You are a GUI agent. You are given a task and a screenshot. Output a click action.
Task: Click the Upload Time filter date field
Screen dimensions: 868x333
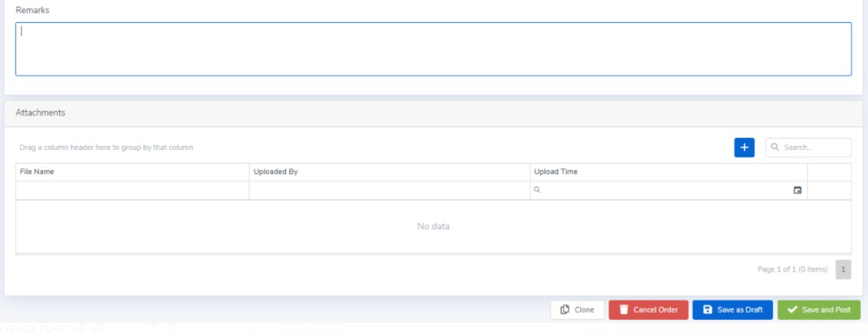(x=663, y=191)
